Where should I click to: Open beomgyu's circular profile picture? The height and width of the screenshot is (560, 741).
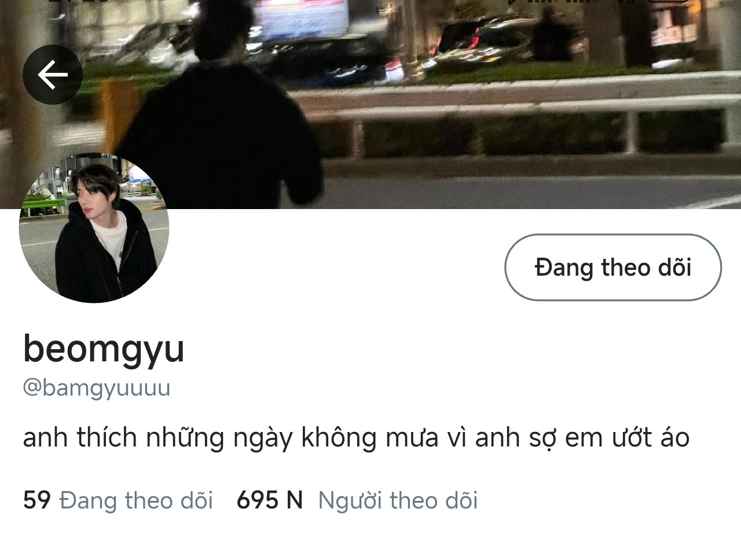(94, 227)
